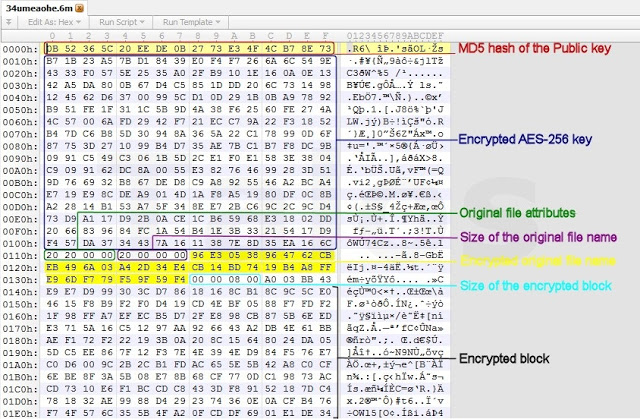640x419 pixels.
Task: Click the down arrow left of Edit As
Action: [10, 20]
